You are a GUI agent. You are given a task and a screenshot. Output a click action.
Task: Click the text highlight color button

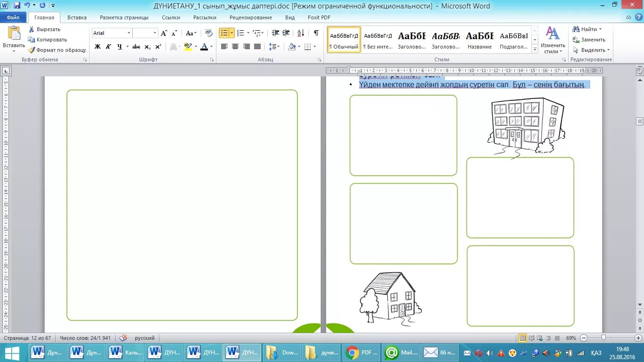pos(188,47)
